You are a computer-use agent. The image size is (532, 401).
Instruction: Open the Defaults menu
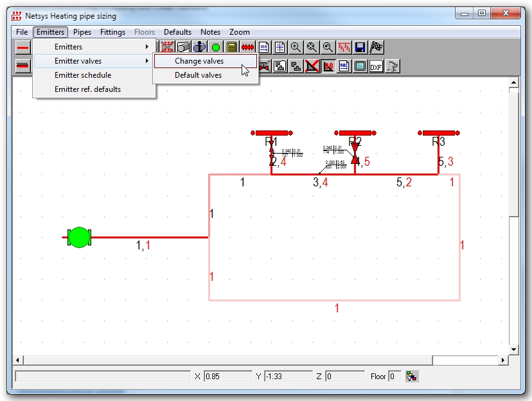pyautogui.click(x=177, y=32)
